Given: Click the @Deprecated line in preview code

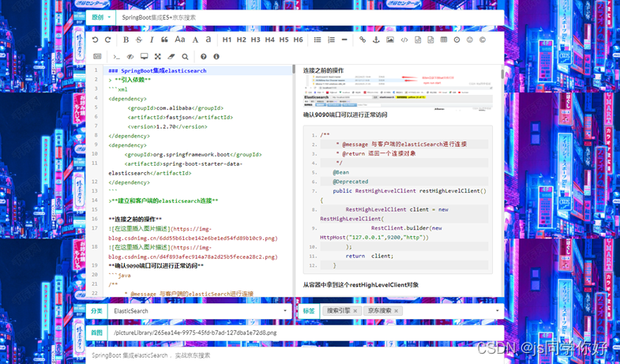Looking at the screenshot, I should coord(351,182).
